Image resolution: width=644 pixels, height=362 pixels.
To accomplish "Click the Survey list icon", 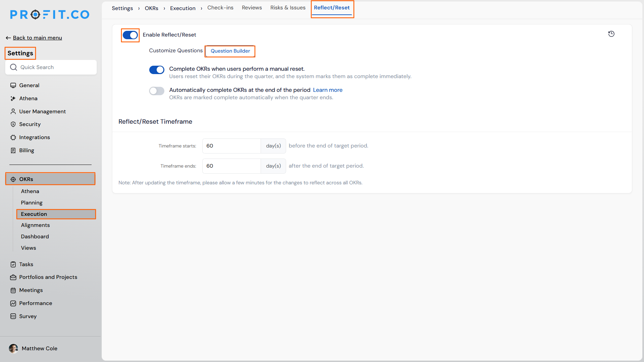I will [x=13, y=316].
